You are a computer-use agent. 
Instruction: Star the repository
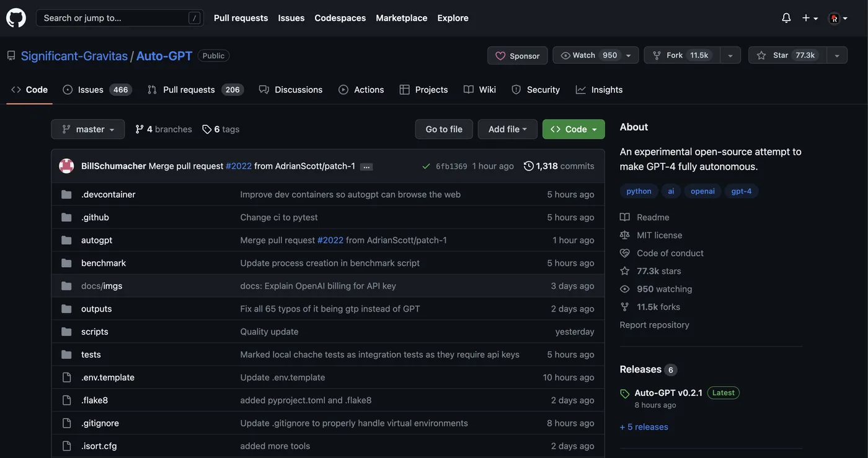pyautogui.click(x=786, y=55)
